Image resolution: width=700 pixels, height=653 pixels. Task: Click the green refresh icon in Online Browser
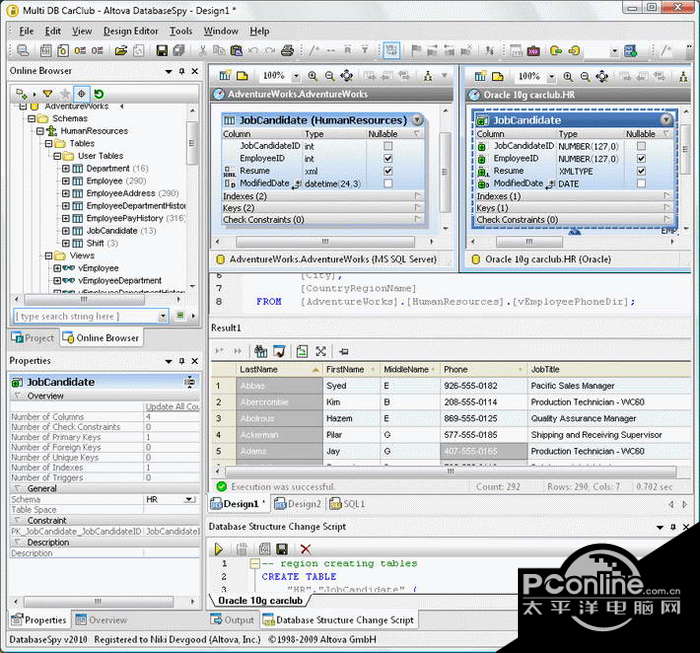(99, 94)
